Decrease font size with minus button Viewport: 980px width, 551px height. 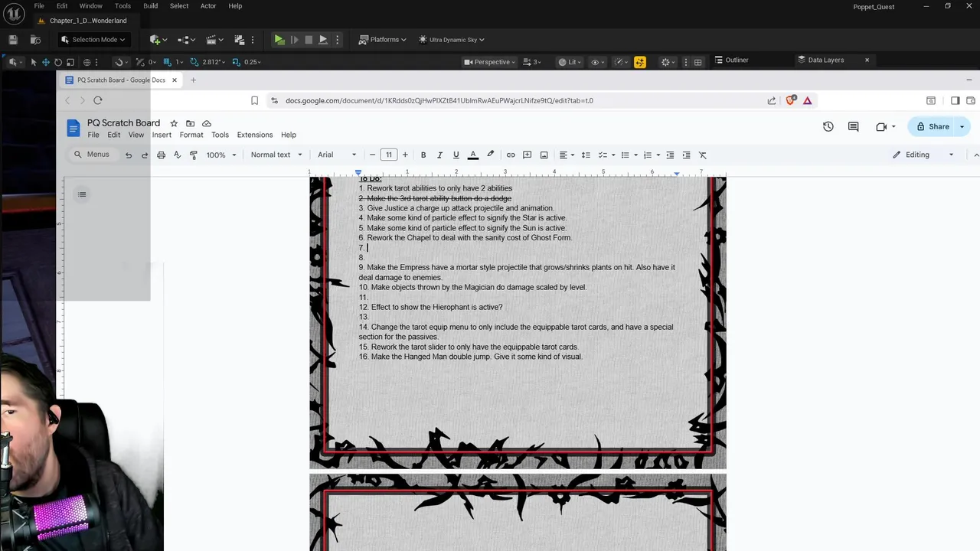[372, 155]
